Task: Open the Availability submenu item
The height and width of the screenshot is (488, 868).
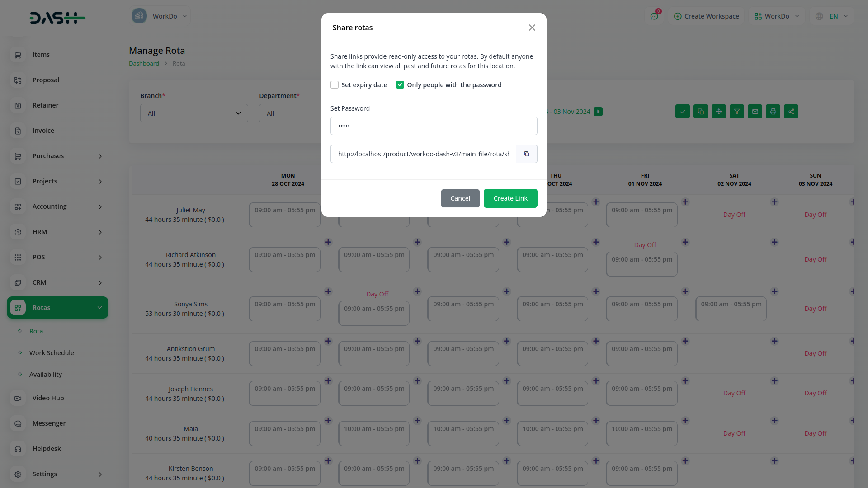Action: coord(45,375)
